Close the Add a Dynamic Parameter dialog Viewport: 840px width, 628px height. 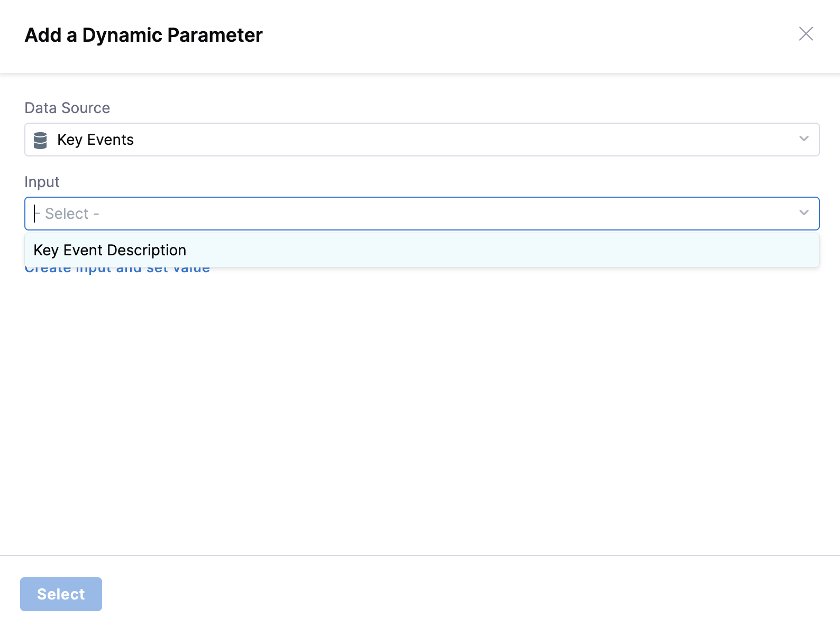[x=806, y=34]
